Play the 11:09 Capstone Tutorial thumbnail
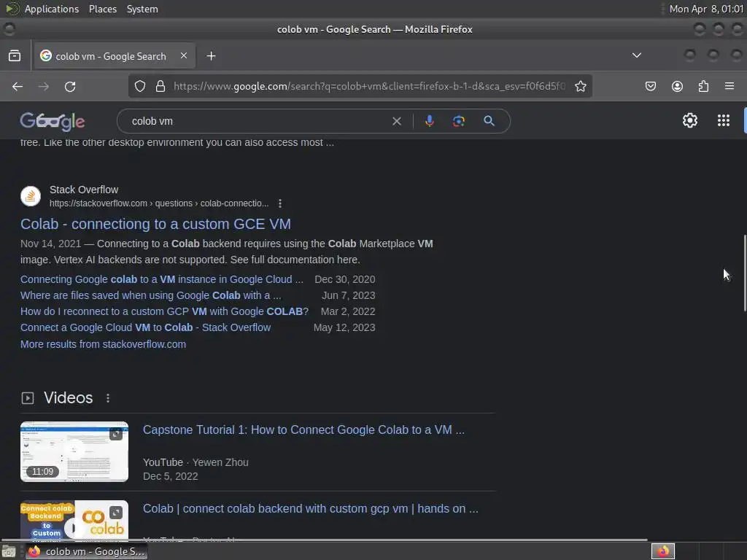747x560 pixels. tap(74, 451)
